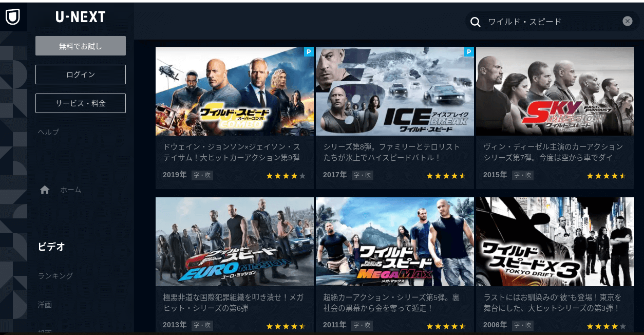The image size is (644, 335).
Task: Click the U-NEXT shield logo icon
Action: 13,17
